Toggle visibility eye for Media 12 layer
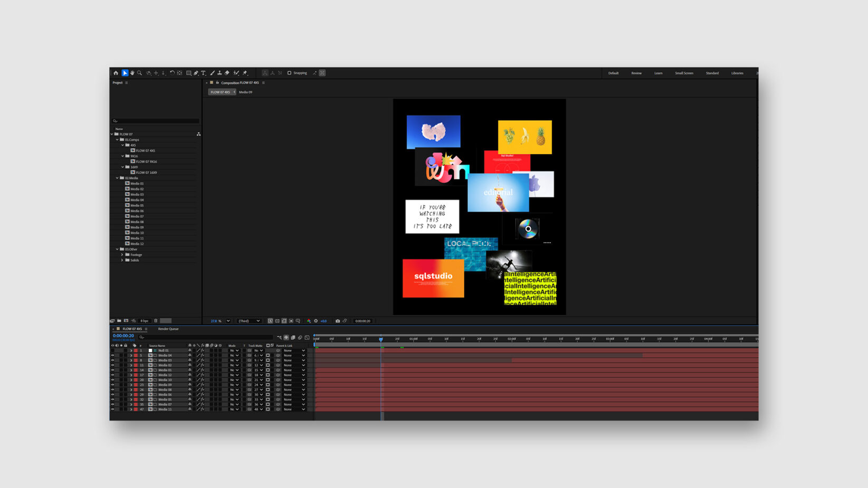Viewport: 868px width, 488px height. click(x=112, y=375)
